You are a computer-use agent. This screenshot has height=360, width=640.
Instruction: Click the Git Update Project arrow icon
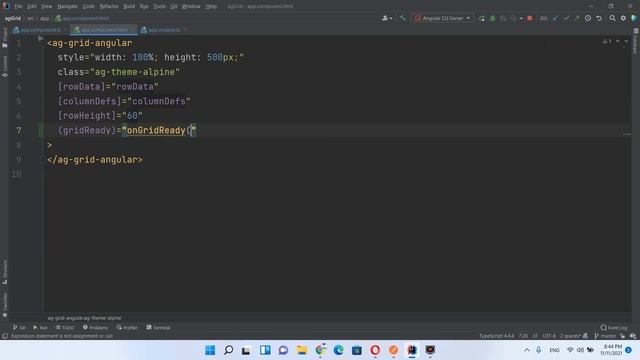pyautogui.click(x=555, y=18)
